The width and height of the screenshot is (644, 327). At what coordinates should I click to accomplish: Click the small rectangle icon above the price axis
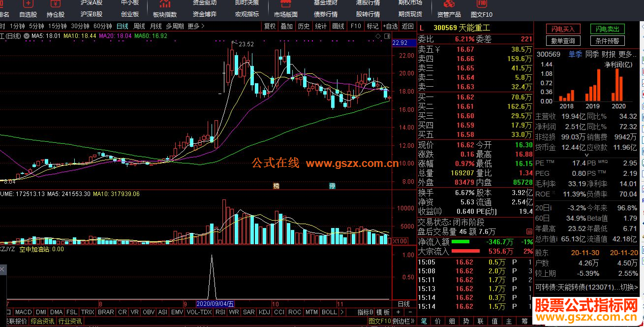[386, 36]
